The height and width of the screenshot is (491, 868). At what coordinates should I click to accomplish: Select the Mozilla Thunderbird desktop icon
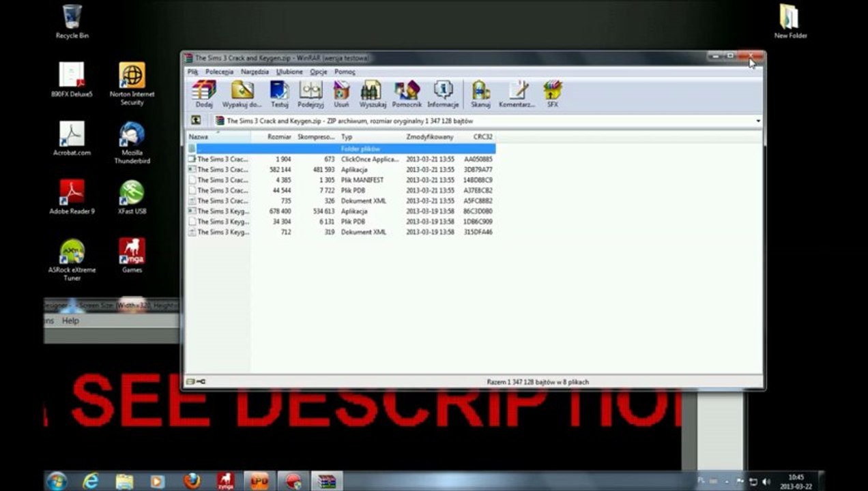(x=132, y=143)
